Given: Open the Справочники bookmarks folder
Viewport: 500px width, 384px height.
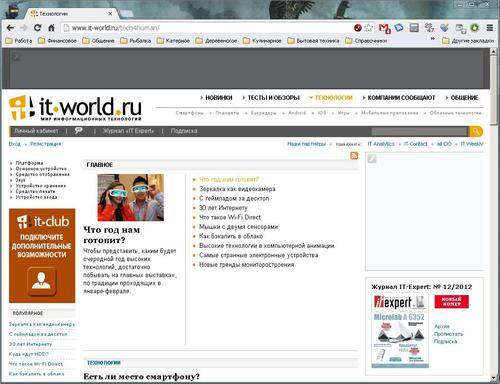Looking at the screenshot, I should point(366,41).
